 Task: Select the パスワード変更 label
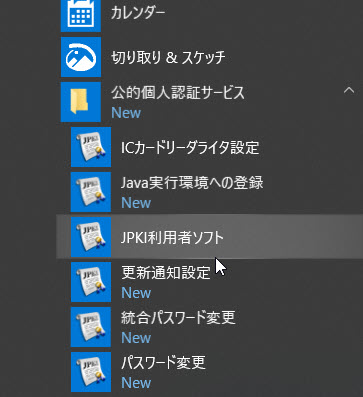click(x=163, y=363)
